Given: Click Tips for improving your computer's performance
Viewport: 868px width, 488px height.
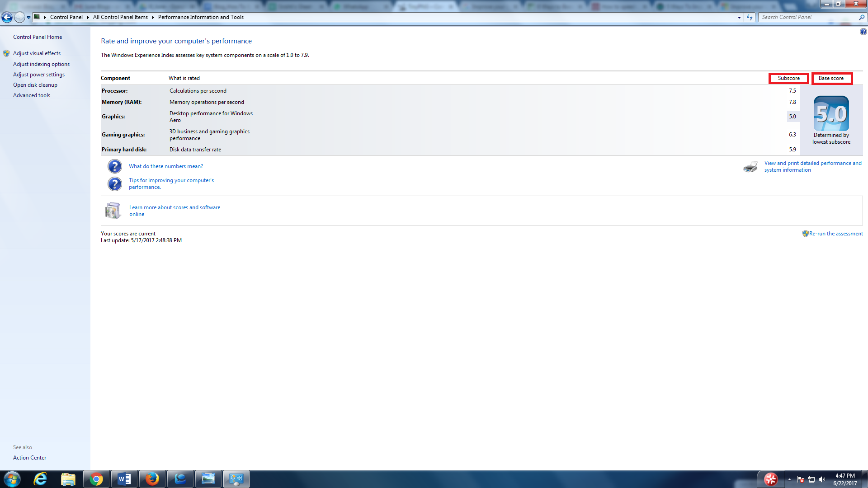Looking at the screenshot, I should pos(171,183).
